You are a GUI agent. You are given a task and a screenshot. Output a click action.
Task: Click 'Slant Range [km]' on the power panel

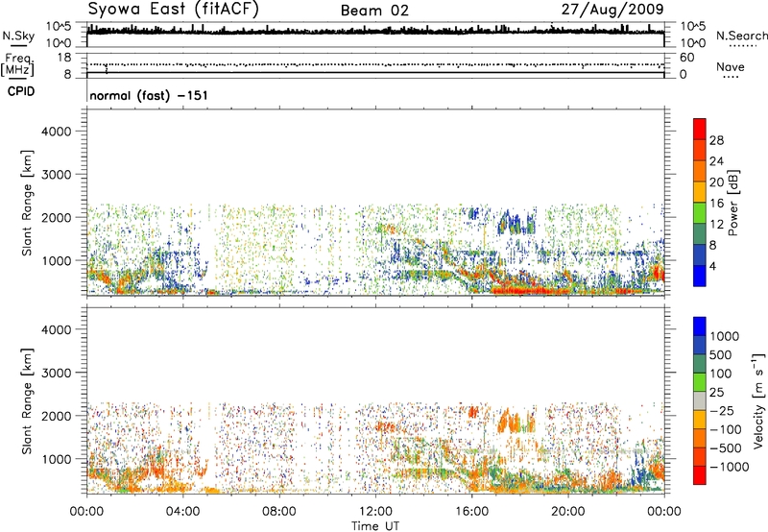(x=27, y=203)
